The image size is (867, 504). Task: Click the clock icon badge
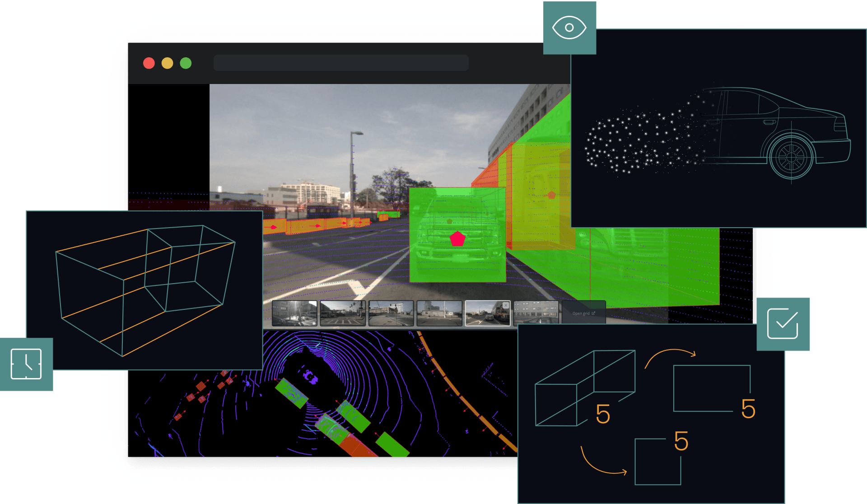(x=26, y=364)
